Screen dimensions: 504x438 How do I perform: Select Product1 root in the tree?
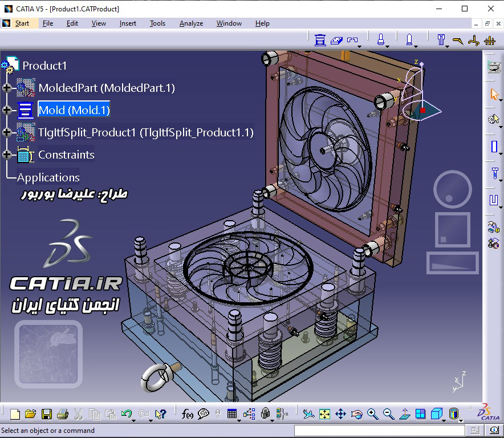tap(44, 66)
